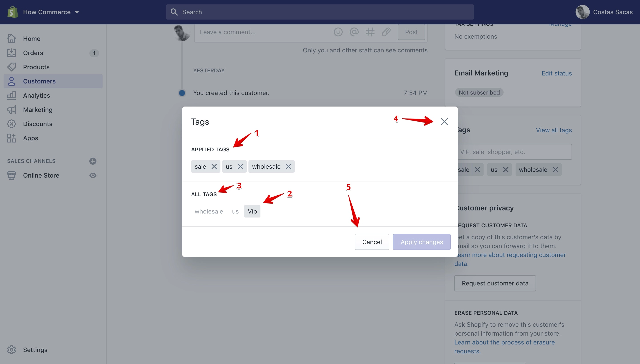Click the timeline event blue dot
The height and width of the screenshot is (364, 640).
tap(182, 93)
